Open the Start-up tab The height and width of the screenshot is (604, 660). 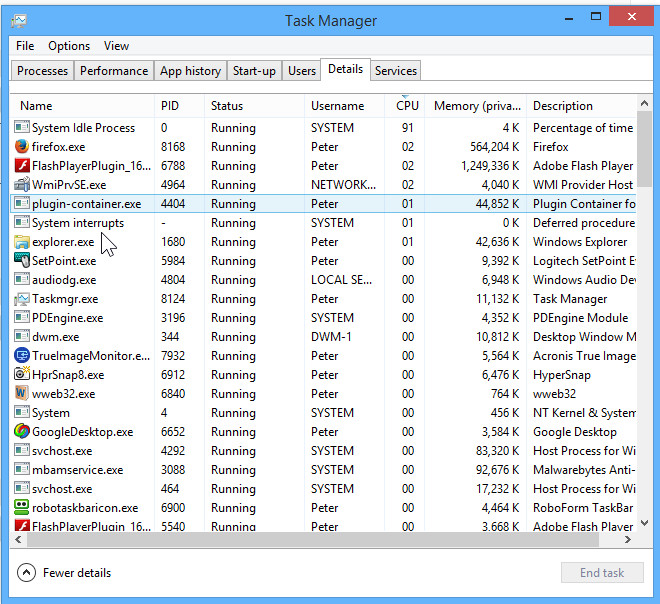pos(254,71)
